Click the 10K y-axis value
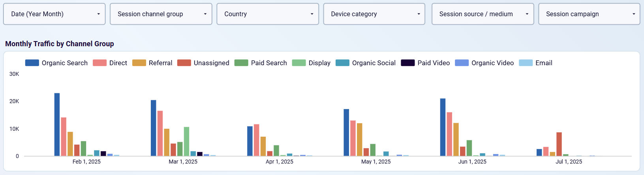 [14, 129]
